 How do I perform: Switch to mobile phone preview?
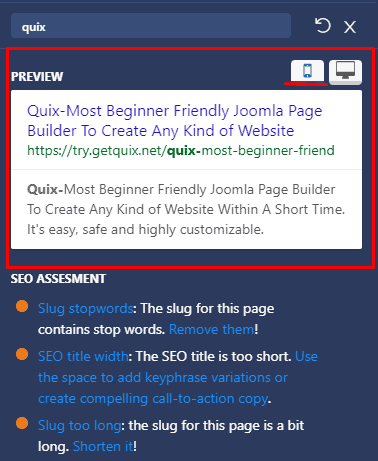307,71
